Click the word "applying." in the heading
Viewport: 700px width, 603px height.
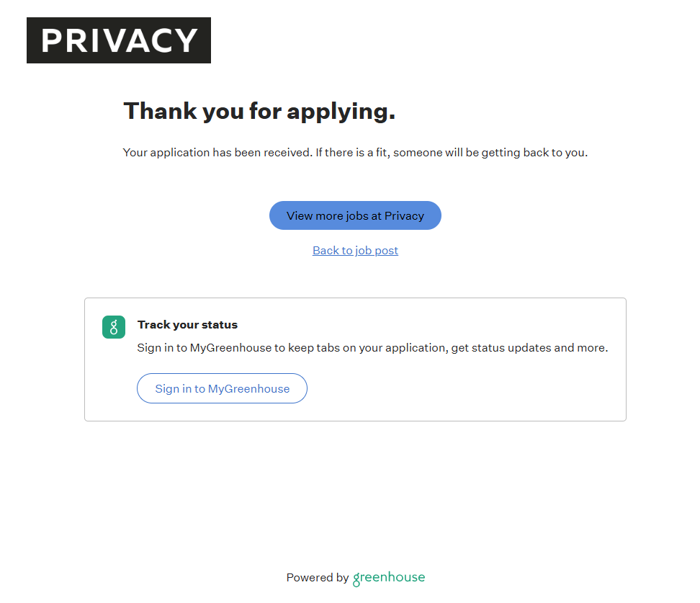[341, 111]
